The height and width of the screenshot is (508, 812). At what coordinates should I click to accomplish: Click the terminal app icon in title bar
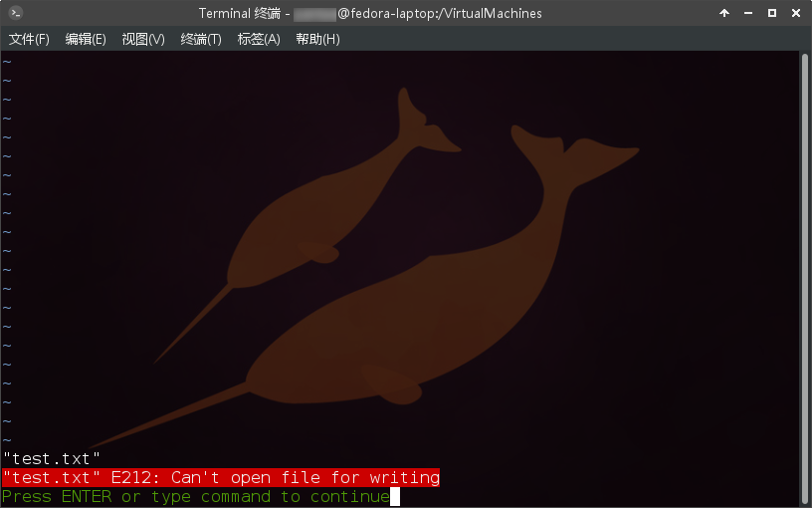[x=15, y=13]
